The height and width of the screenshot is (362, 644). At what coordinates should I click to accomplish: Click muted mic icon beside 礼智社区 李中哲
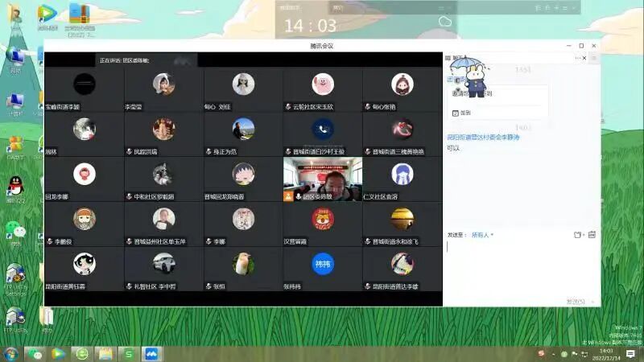(x=130, y=286)
